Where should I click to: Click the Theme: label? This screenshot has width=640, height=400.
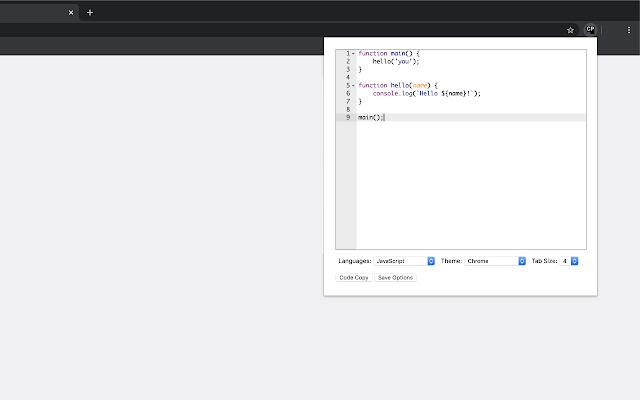click(451, 261)
